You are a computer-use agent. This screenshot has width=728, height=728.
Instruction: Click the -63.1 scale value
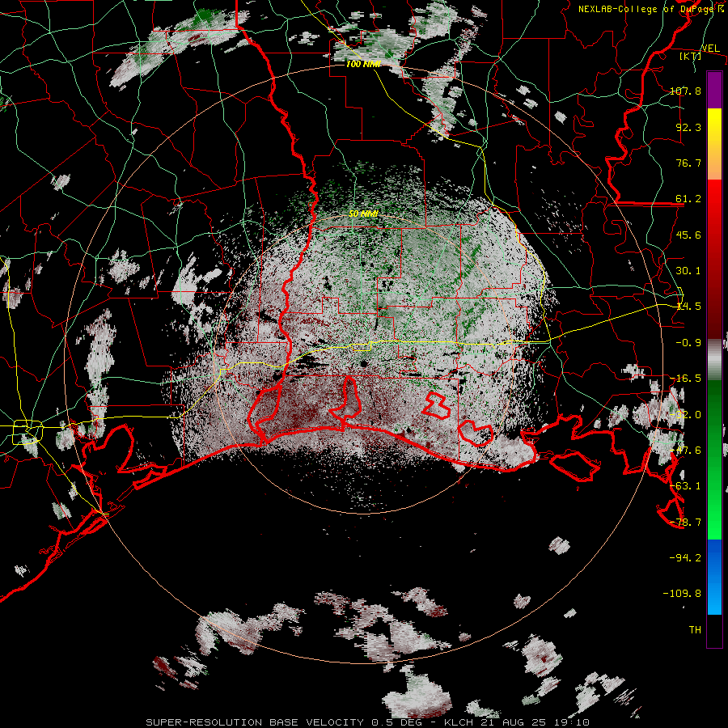[686, 485]
